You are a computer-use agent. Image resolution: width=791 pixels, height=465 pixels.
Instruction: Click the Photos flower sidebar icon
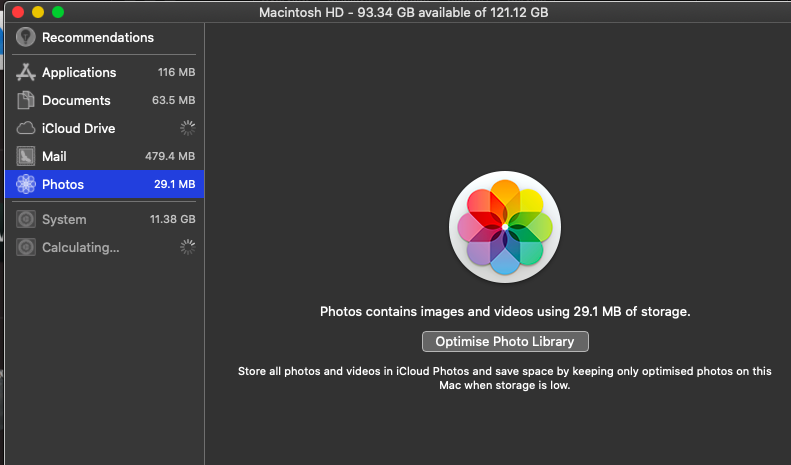coord(26,184)
